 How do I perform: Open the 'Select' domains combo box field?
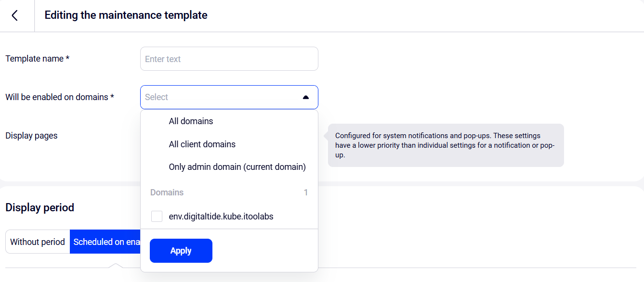click(222, 97)
